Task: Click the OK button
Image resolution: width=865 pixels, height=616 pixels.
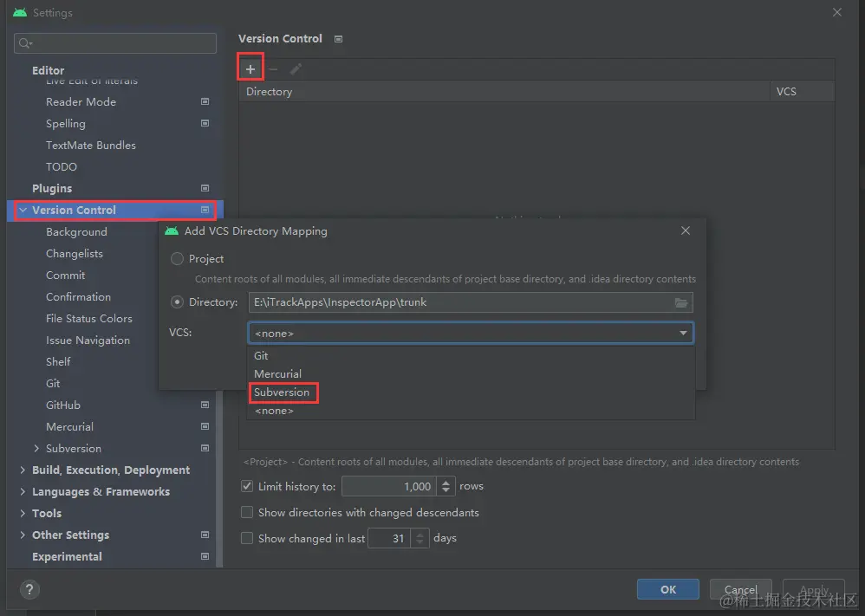Action: tap(668, 589)
